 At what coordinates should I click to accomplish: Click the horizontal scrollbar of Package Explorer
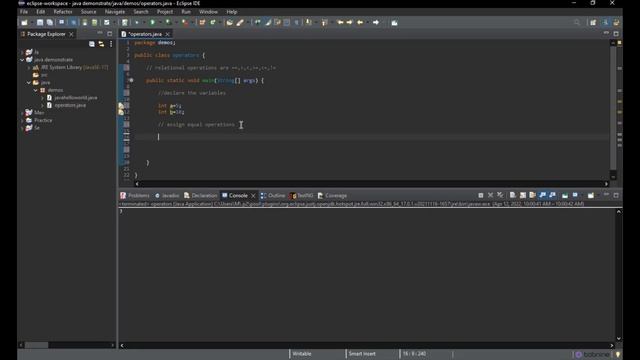[x=37, y=345]
